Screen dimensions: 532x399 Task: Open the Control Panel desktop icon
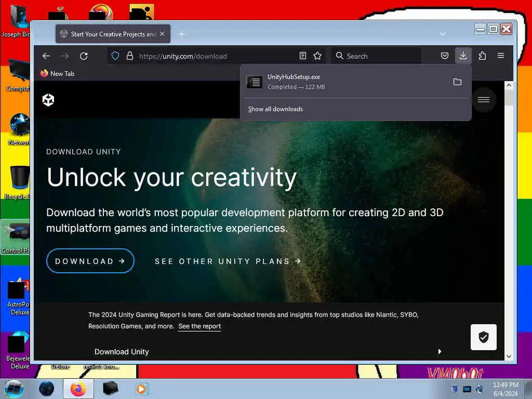pyautogui.click(x=16, y=237)
